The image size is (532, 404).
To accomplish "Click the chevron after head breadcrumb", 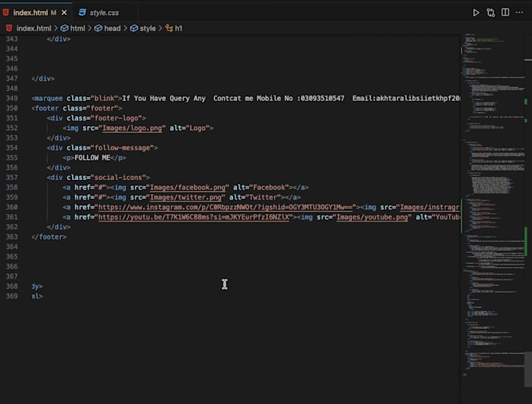I will (x=125, y=28).
